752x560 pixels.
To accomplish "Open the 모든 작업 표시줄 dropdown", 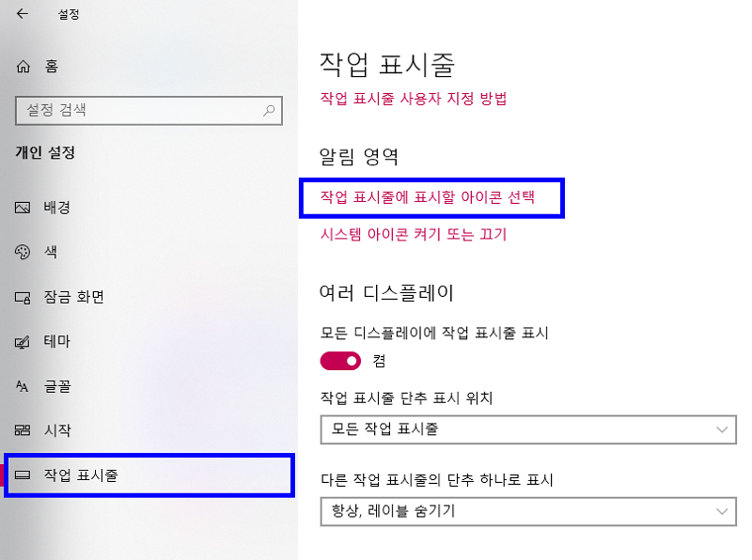I will (526, 430).
